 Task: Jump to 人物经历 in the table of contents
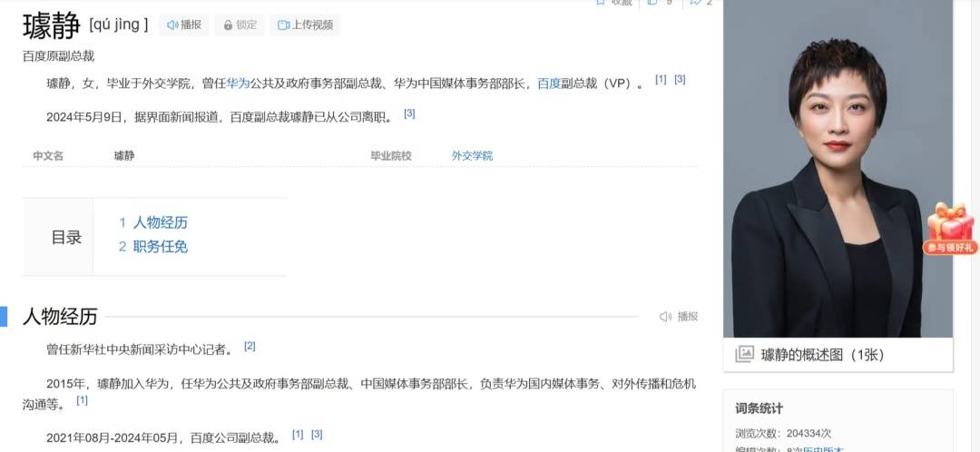[160, 222]
